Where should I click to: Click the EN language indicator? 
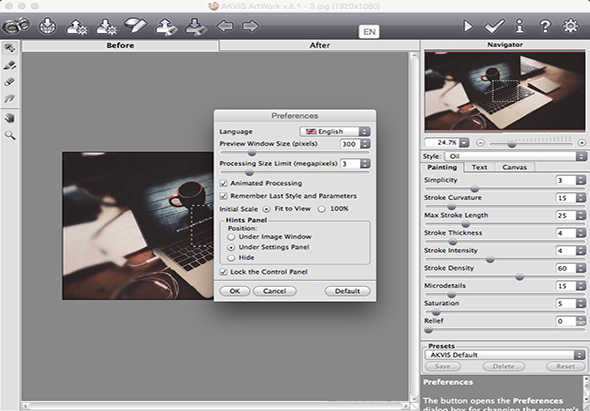(x=369, y=32)
